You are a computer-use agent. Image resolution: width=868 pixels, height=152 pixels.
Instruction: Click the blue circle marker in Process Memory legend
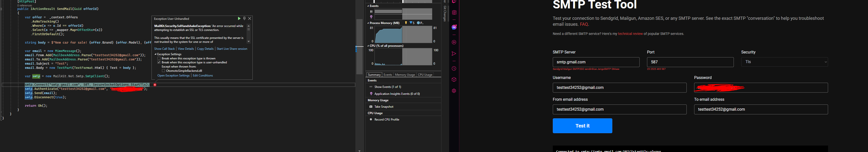click(419, 23)
